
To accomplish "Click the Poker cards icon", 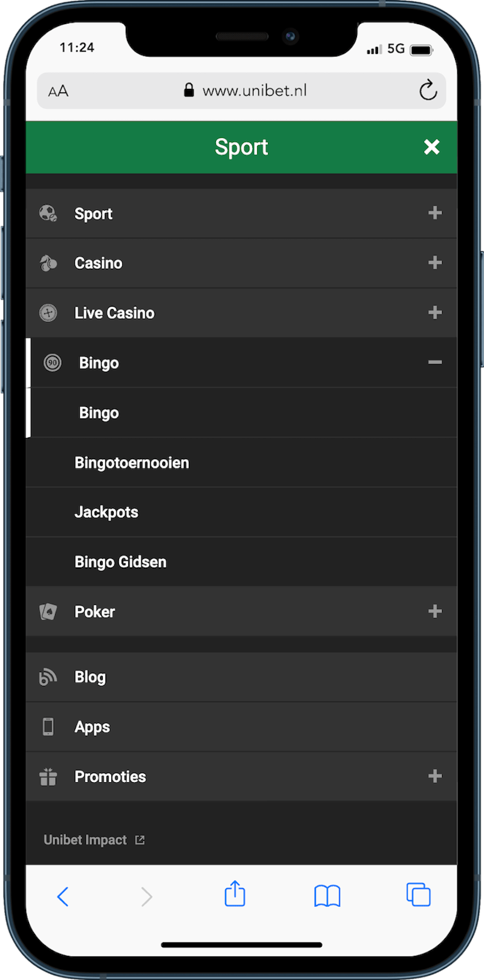I will pyautogui.click(x=48, y=612).
